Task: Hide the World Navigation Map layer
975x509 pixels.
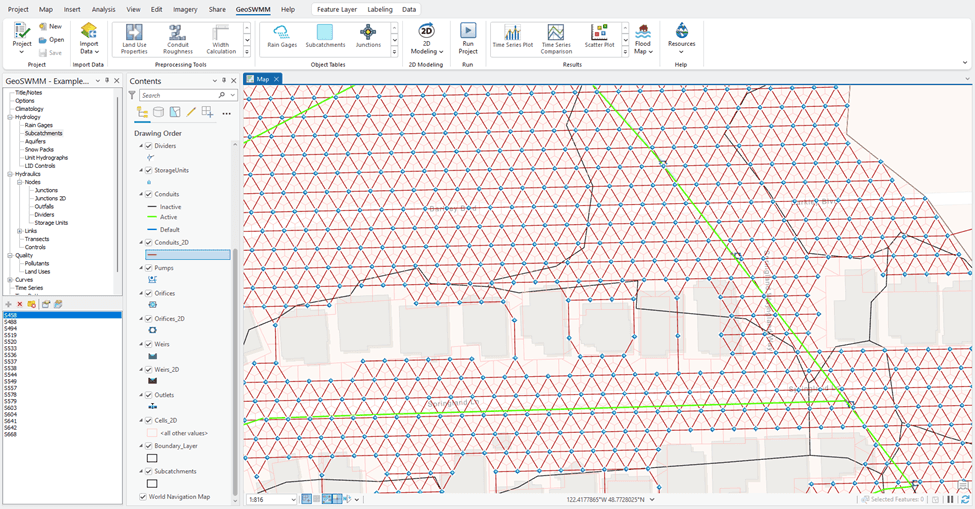Action: point(142,496)
